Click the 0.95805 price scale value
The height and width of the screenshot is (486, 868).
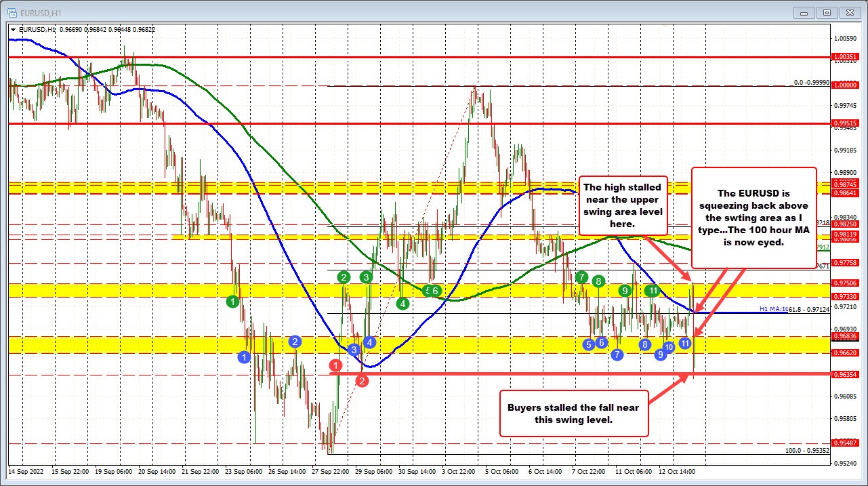pos(844,418)
